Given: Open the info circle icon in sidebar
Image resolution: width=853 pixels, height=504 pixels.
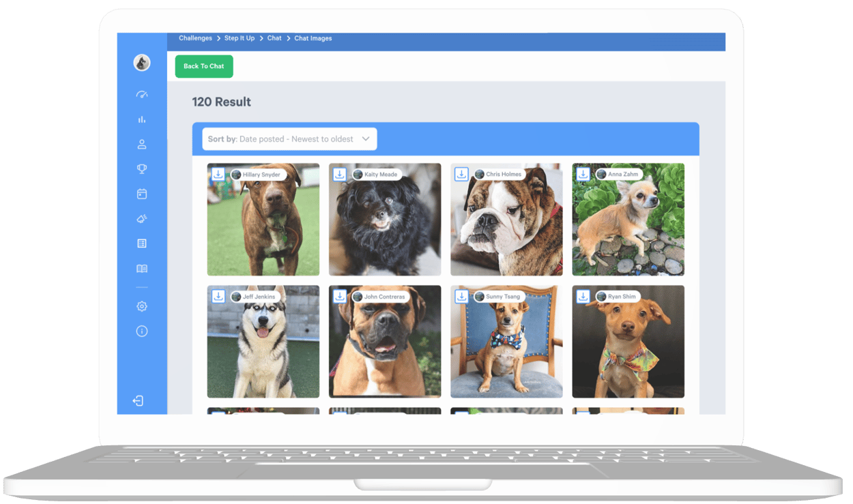Looking at the screenshot, I should (142, 331).
